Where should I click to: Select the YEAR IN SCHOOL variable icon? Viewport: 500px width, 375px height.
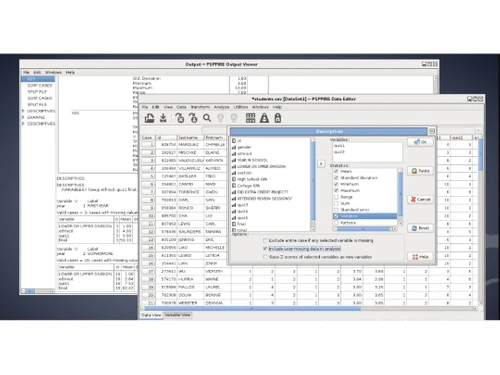[x=234, y=160]
